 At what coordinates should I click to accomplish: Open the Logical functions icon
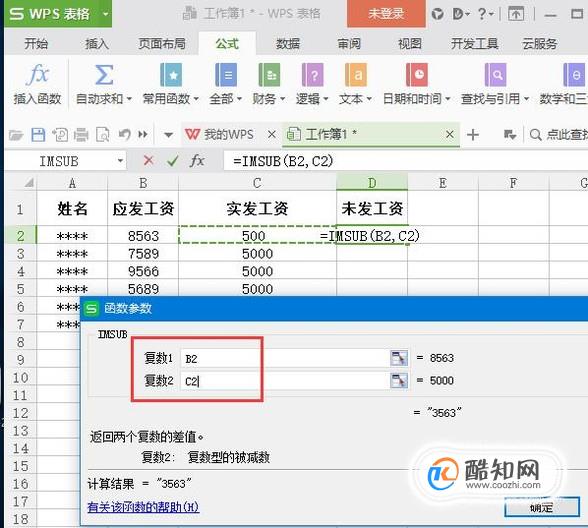coord(312,75)
